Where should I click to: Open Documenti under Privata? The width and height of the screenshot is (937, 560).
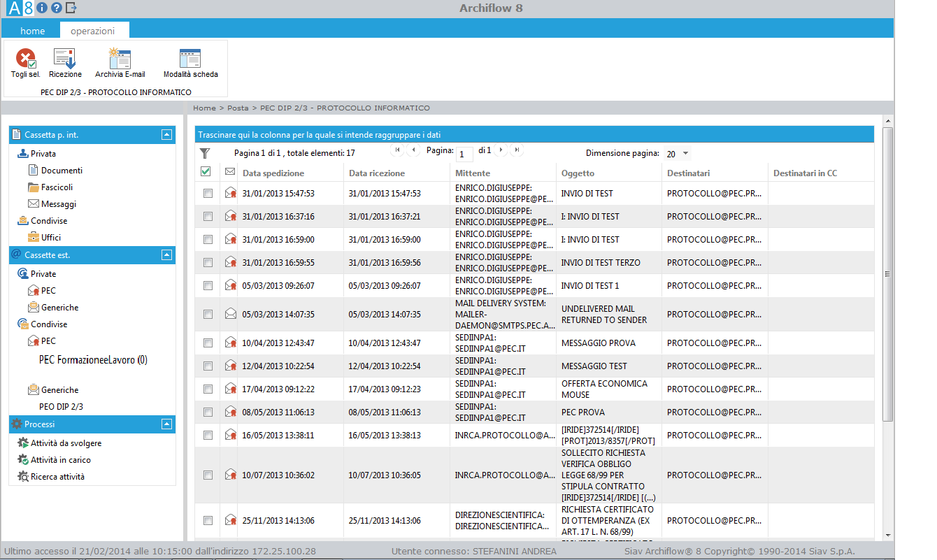click(55, 170)
